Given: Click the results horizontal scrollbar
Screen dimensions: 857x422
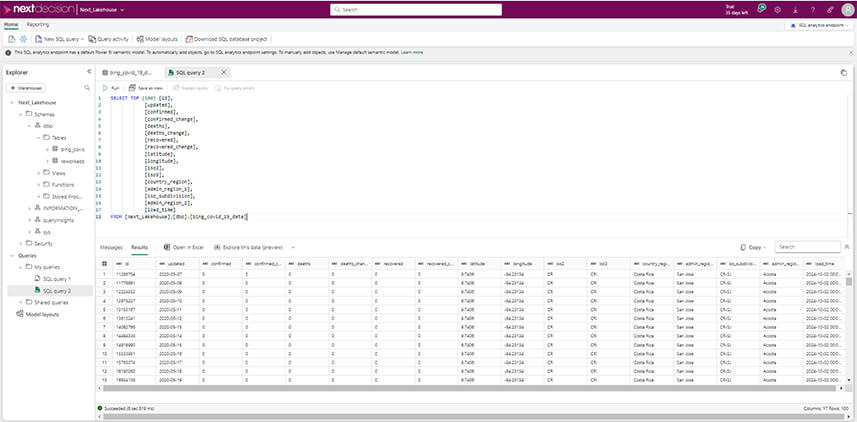Looking at the screenshot, I should pyautogui.click(x=468, y=388).
